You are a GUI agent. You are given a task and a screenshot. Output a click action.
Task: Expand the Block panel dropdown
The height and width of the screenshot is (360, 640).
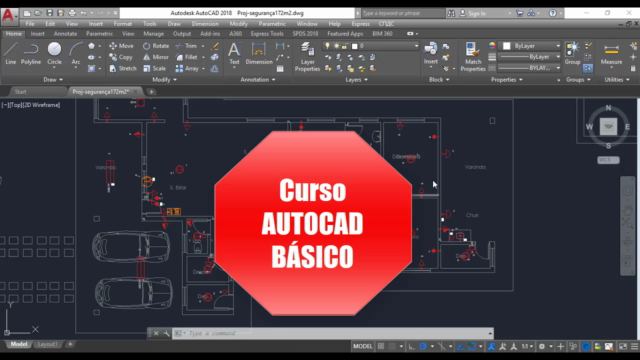[439, 80]
